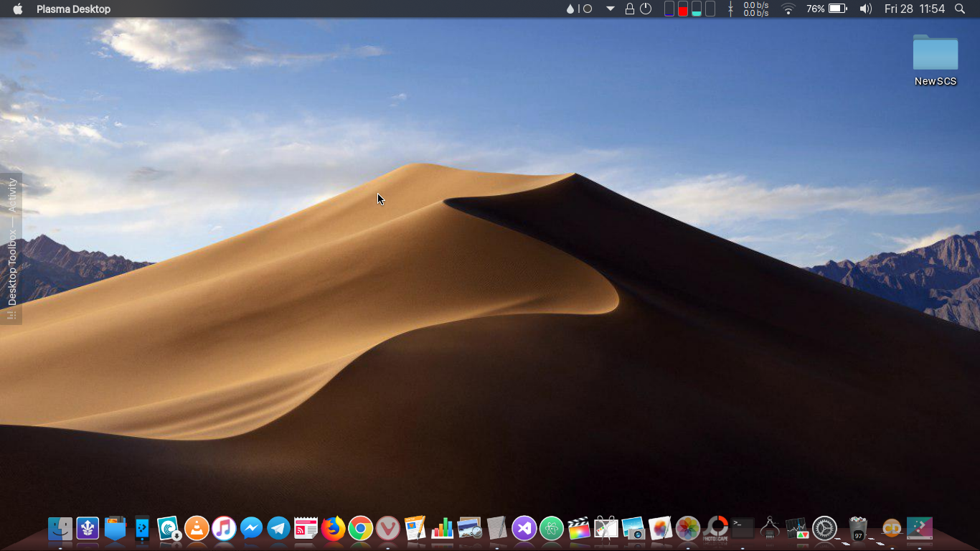The width and height of the screenshot is (980, 551).
Task: Open Messenger from the dock
Action: (x=251, y=529)
